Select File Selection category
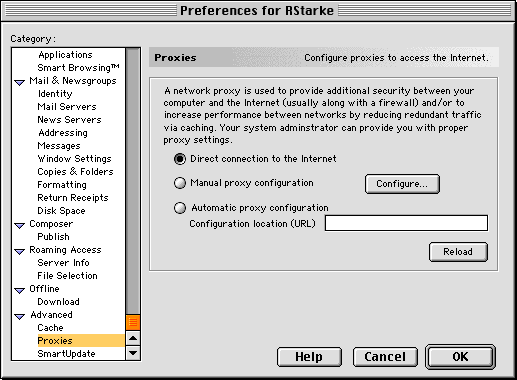The height and width of the screenshot is (380, 517). click(67, 276)
